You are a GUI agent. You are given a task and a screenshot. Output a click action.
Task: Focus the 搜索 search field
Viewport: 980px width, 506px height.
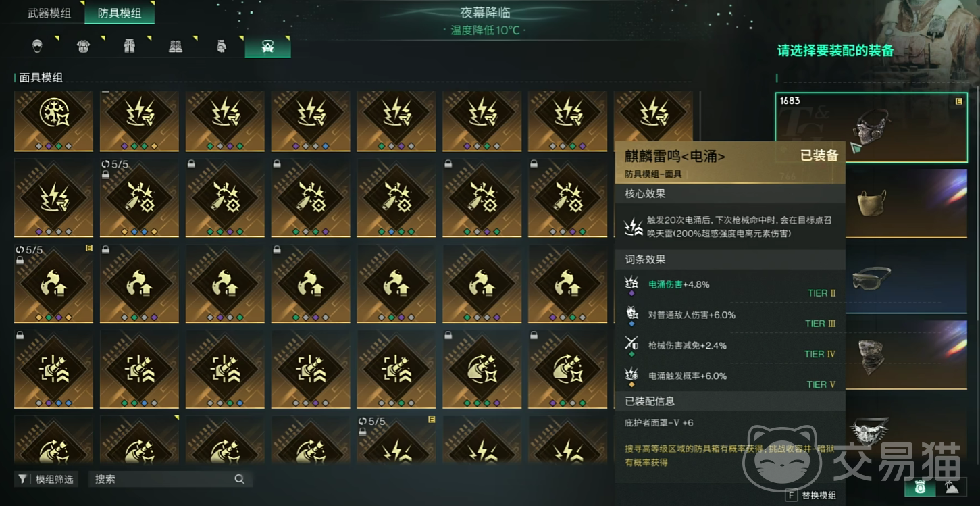170,479
